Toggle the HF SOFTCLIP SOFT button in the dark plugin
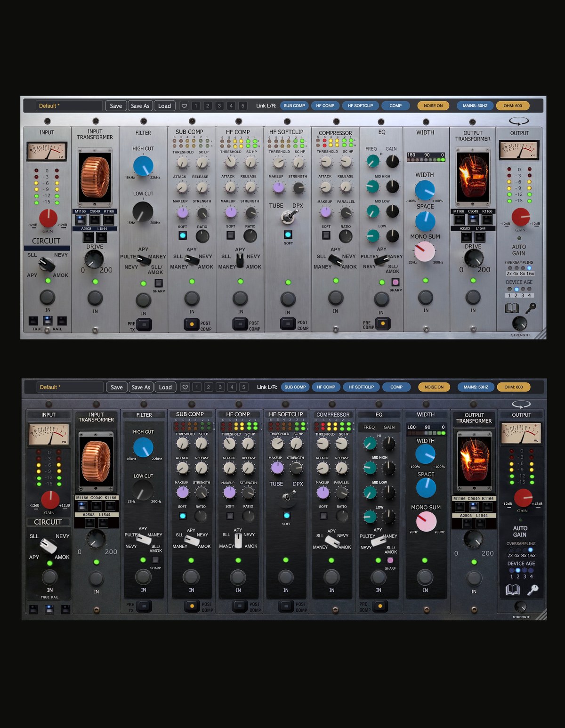Image resolution: width=565 pixels, height=728 pixels. (286, 515)
